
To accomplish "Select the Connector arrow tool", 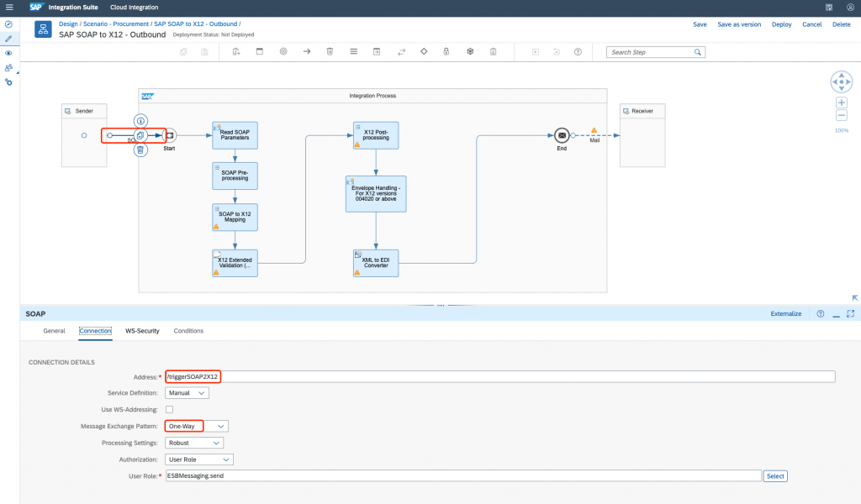I will (x=307, y=51).
